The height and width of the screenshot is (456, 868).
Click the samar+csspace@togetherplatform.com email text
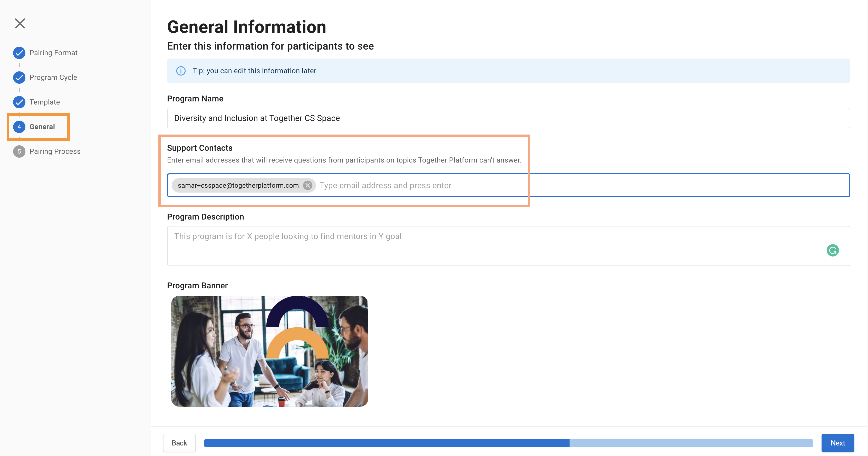(x=238, y=185)
